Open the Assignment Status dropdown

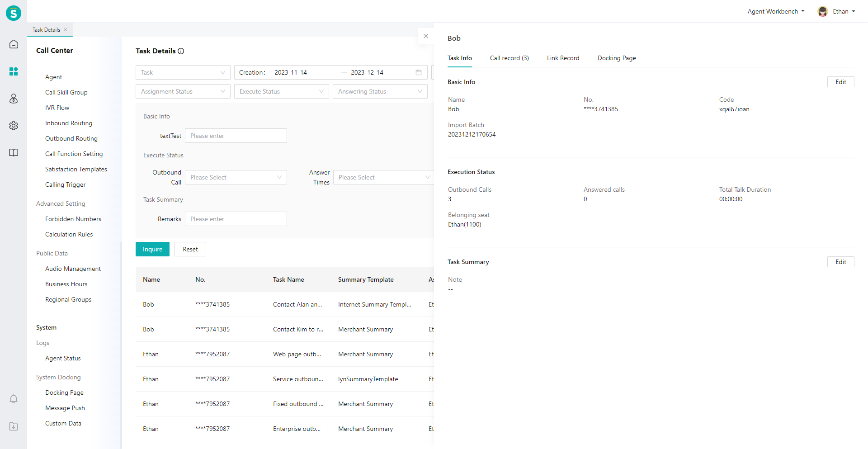(183, 91)
